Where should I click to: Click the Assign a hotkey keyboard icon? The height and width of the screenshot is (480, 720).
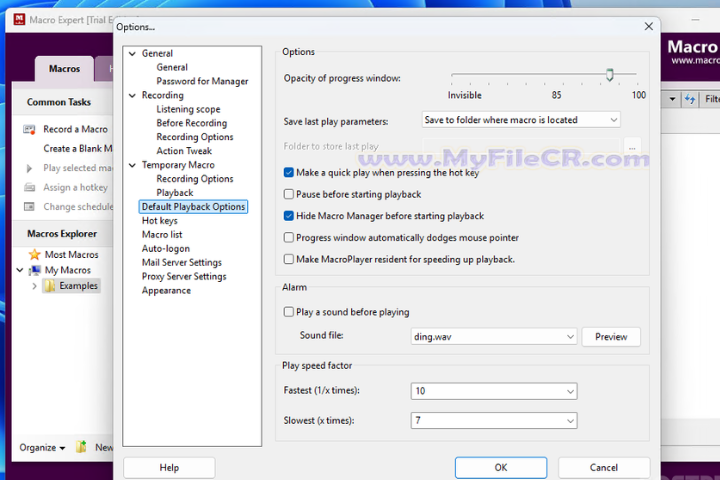29,187
